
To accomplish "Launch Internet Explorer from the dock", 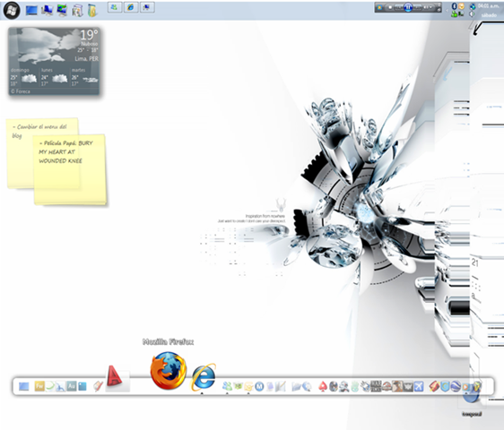I will click(204, 377).
